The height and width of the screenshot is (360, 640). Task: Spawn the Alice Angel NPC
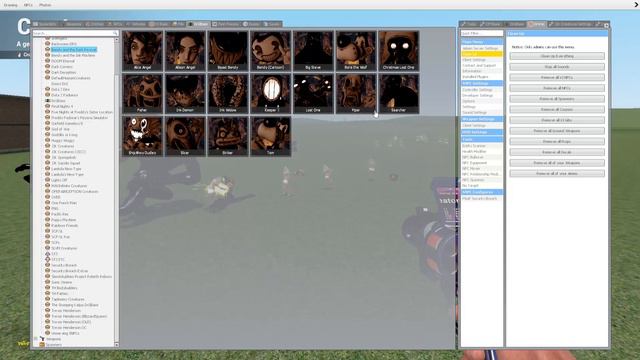142,51
